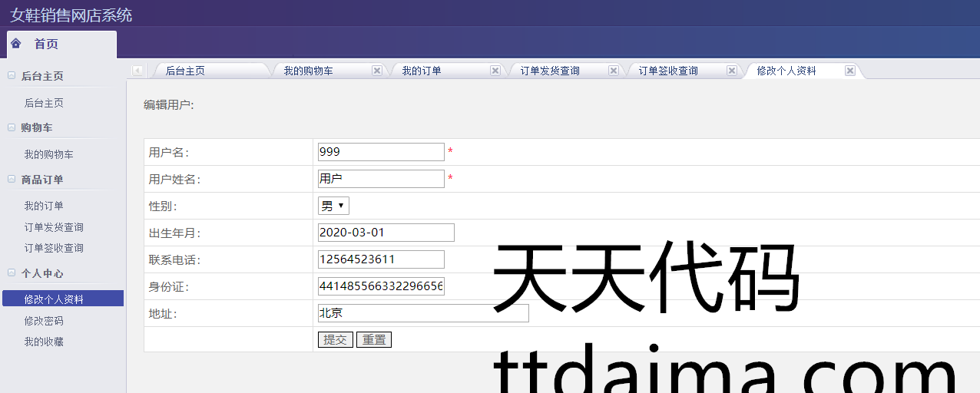Open 我的收藏 in the sidebar
The width and height of the screenshot is (980, 393).
pos(44,342)
